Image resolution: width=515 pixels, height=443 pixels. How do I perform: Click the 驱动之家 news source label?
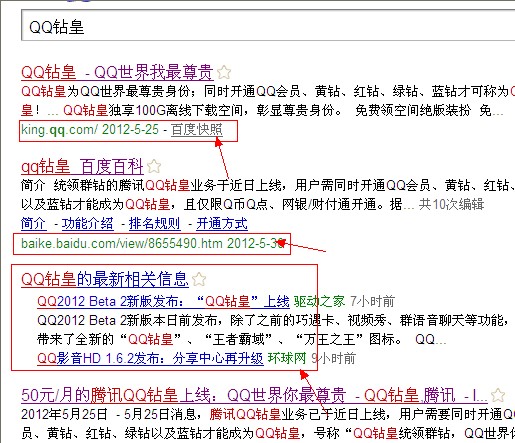(319, 301)
